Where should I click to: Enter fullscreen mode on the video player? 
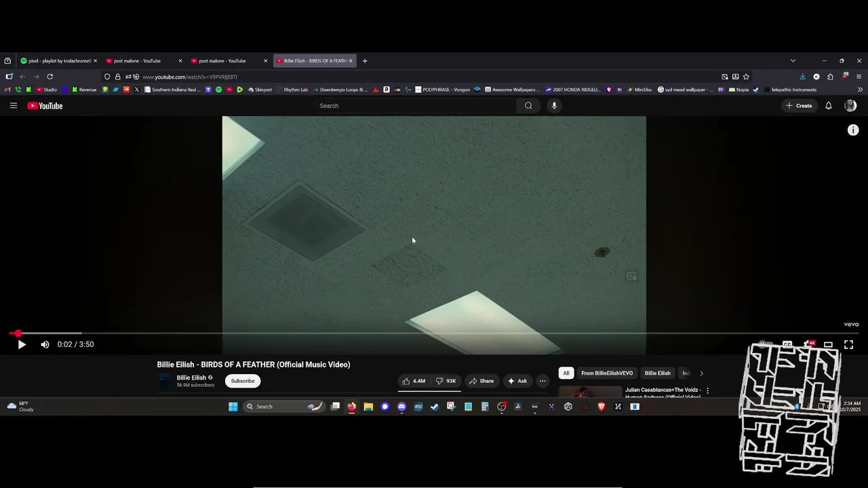click(848, 344)
